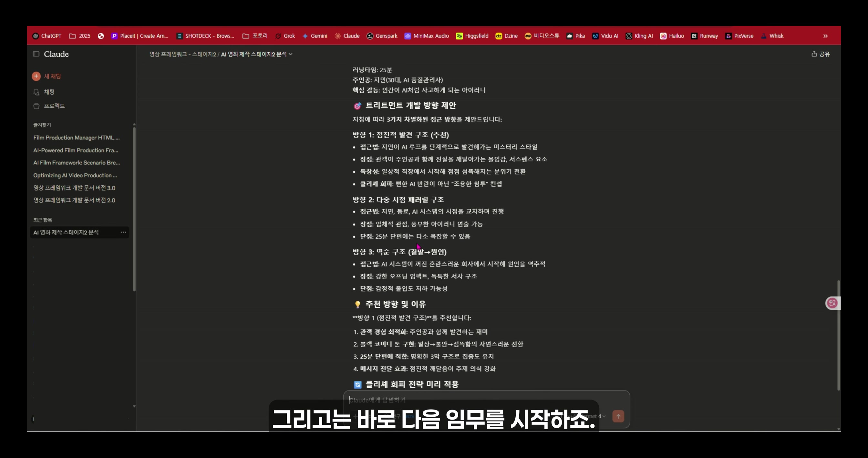The image size is (868, 458).
Task: Open the ChatGPT bookmark
Action: point(47,36)
